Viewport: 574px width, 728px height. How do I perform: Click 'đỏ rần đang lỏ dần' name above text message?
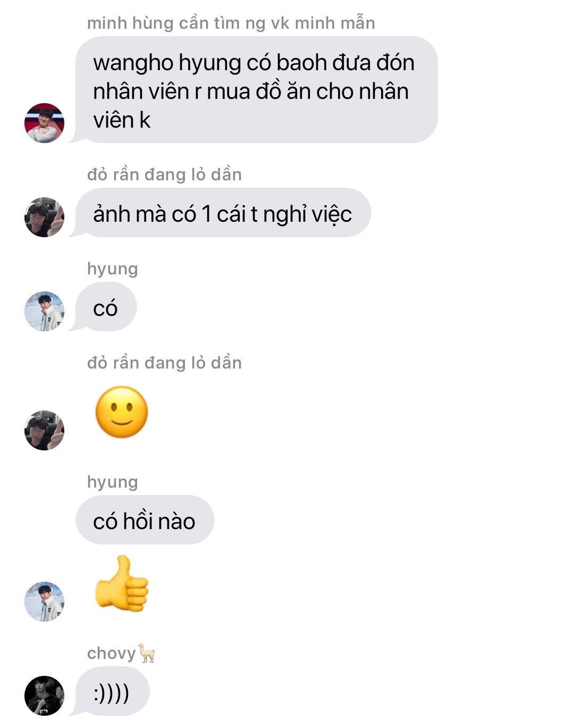click(x=164, y=174)
